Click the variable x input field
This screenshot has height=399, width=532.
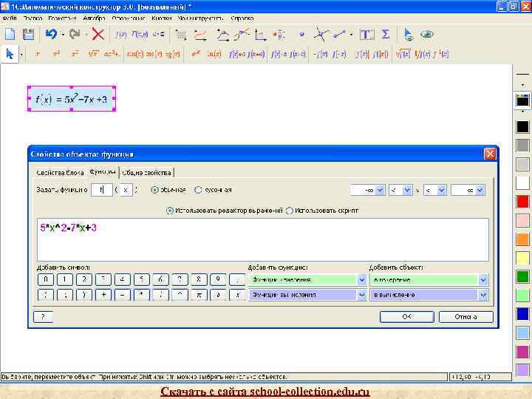pyautogui.click(x=126, y=190)
